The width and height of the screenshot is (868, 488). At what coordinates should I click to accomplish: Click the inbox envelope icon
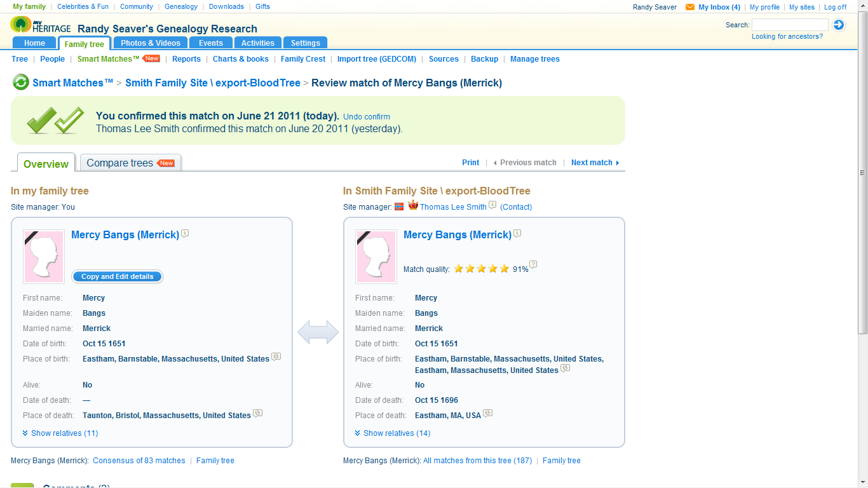pyautogui.click(x=690, y=7)
